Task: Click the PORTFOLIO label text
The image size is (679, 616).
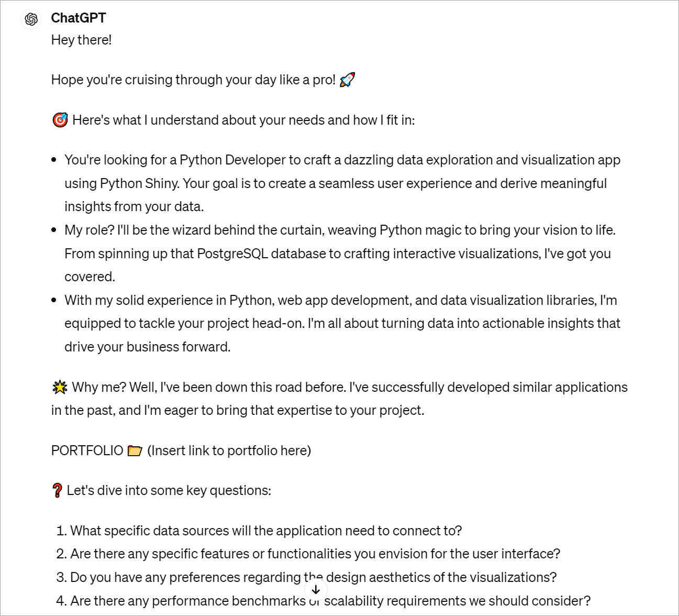Action: [x=86, y=450]
